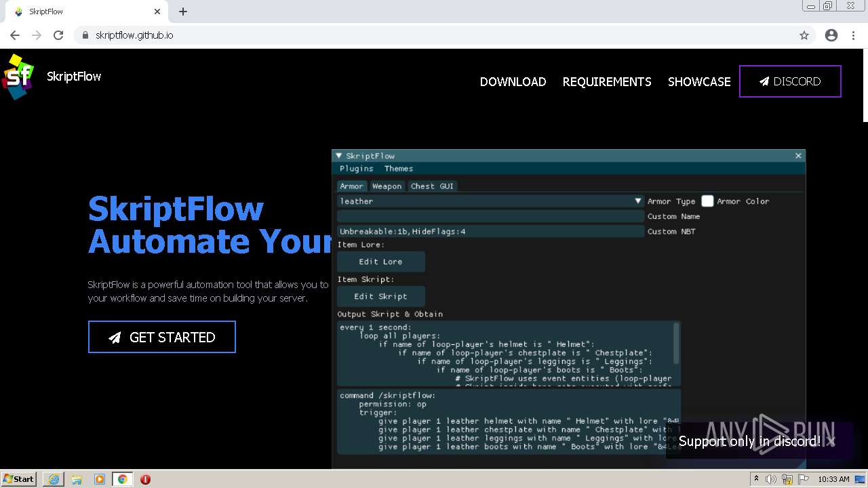Click the GET STARTED button
Image resolution: width=868 pixels, height=488 pixels.
click(162, 337)
